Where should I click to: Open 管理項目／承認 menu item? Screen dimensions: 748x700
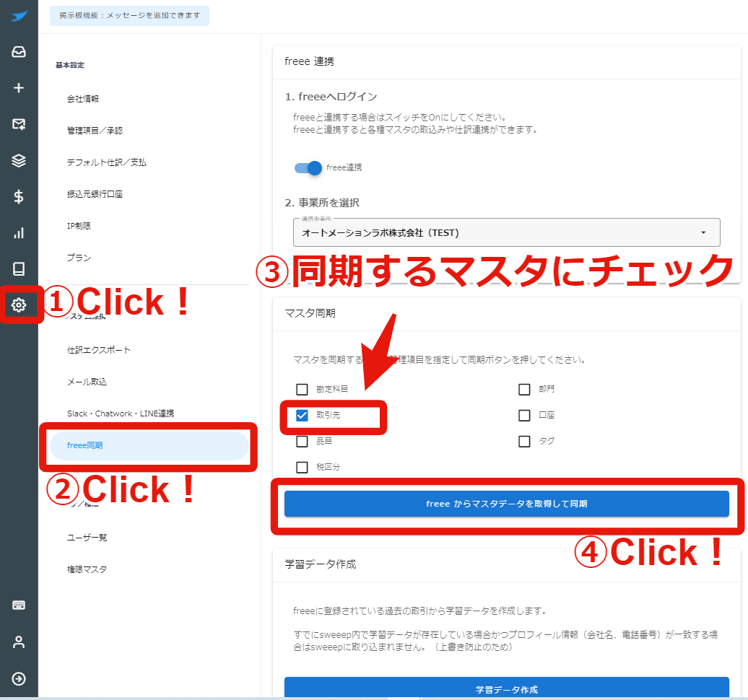pyautogui.click(x=95, y=130)
